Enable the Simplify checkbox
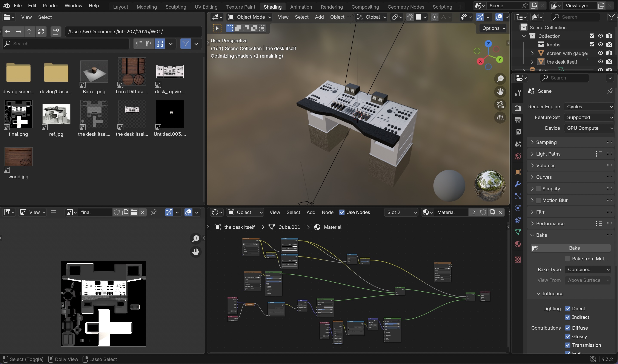Screen dimensions: 618x364 point(538,189)
